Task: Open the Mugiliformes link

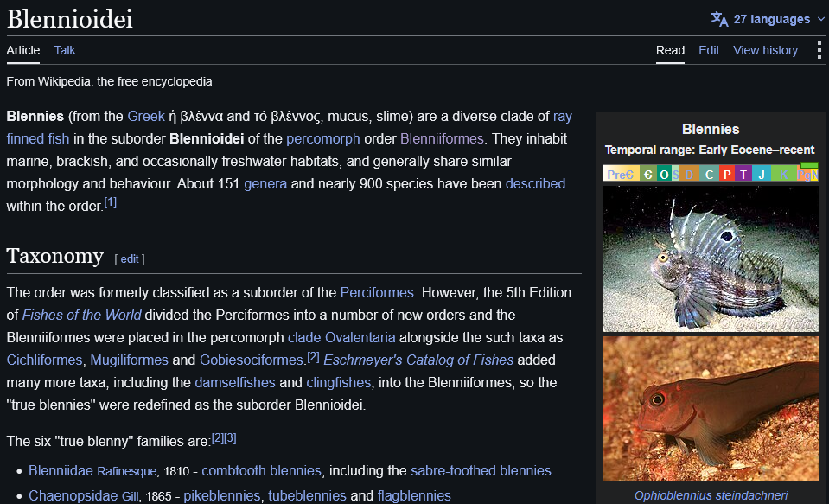Action: click(129, 360)
